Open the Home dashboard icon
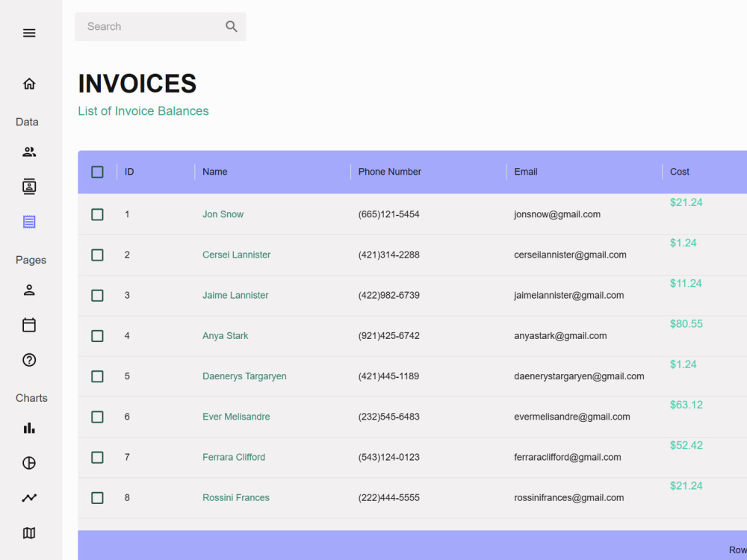 (29, 84)
